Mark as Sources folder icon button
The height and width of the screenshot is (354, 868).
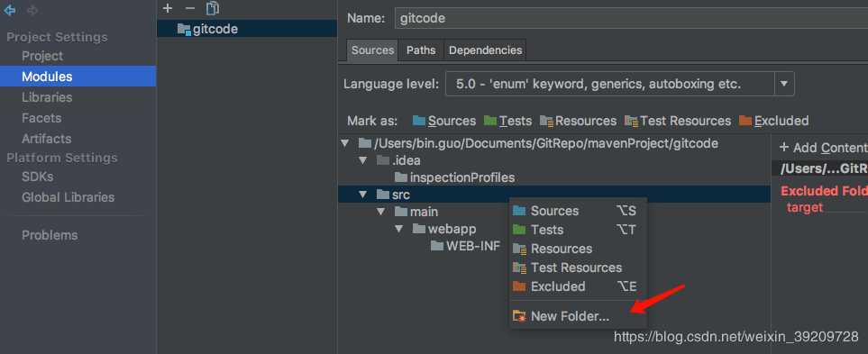(419, 121)
